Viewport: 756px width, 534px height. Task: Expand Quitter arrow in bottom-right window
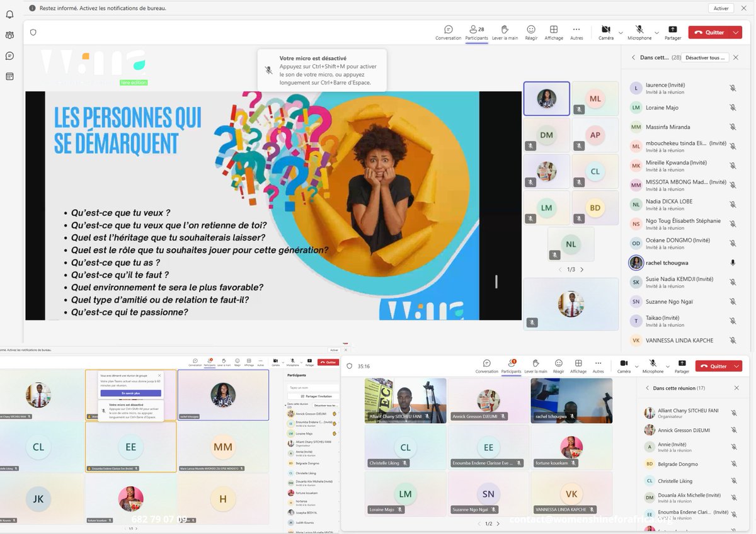(x=737, y=366)
